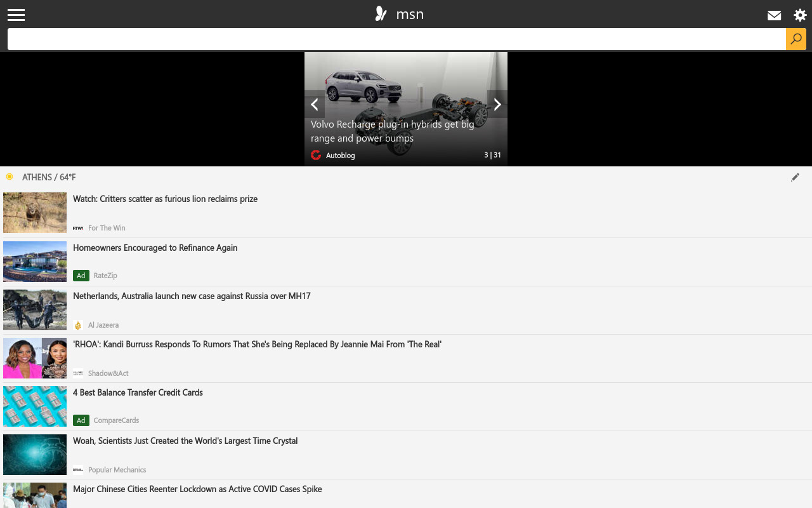Click the time crystal thumbnail
The image size is (812, 508).
[35, 455]
